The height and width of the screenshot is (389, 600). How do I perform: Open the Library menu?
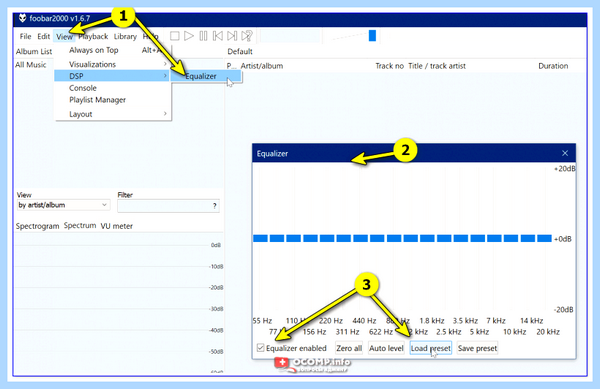[x=125, y=36]
